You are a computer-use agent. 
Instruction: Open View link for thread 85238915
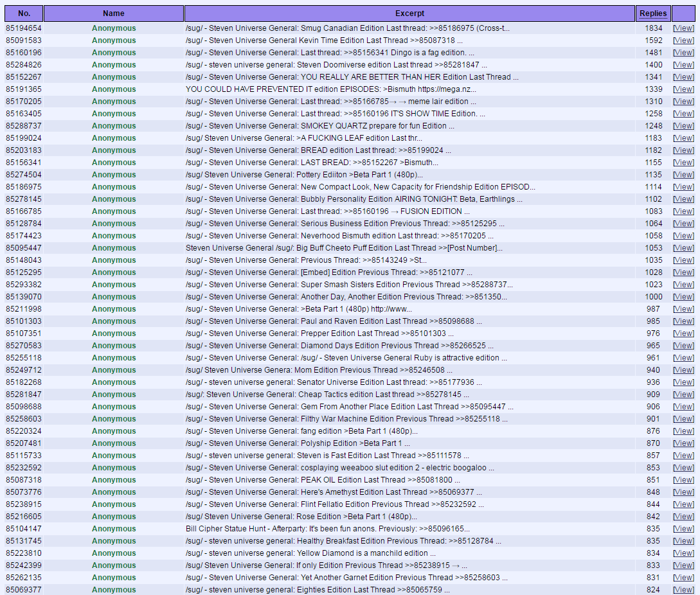683,504
